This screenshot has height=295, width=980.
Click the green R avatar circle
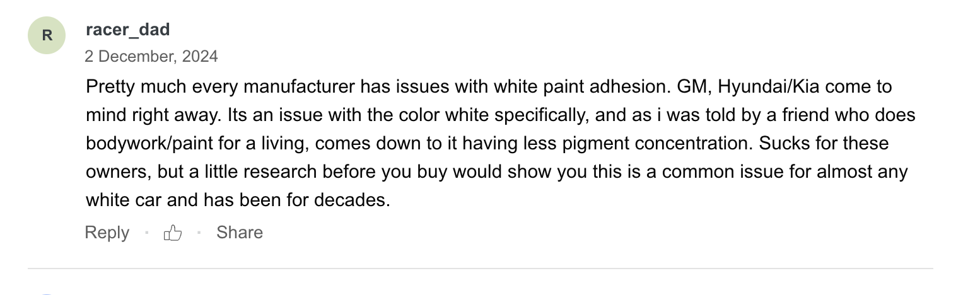tap(47, 35)
